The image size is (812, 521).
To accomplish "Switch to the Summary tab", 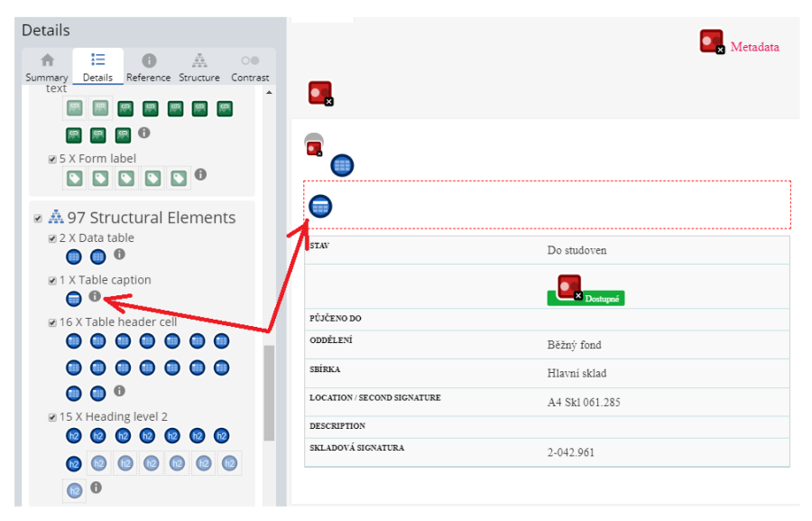I will click(47, 67).
